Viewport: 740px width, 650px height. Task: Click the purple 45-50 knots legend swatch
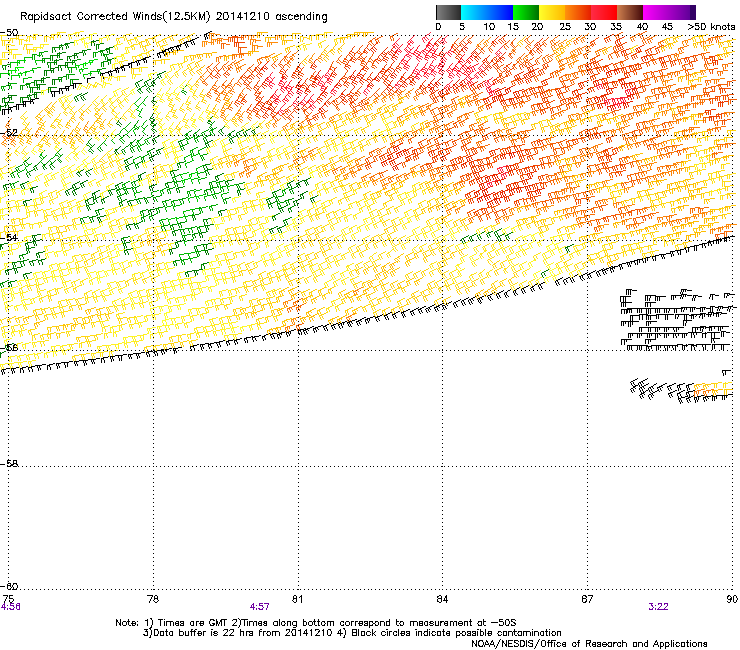tap(682, 12)
